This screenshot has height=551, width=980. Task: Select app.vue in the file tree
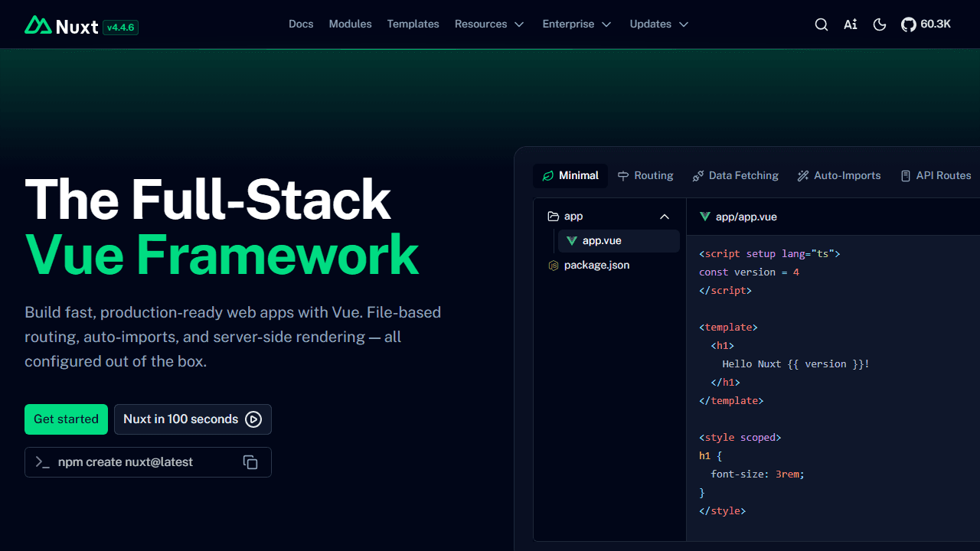click(x=619, y=241)
